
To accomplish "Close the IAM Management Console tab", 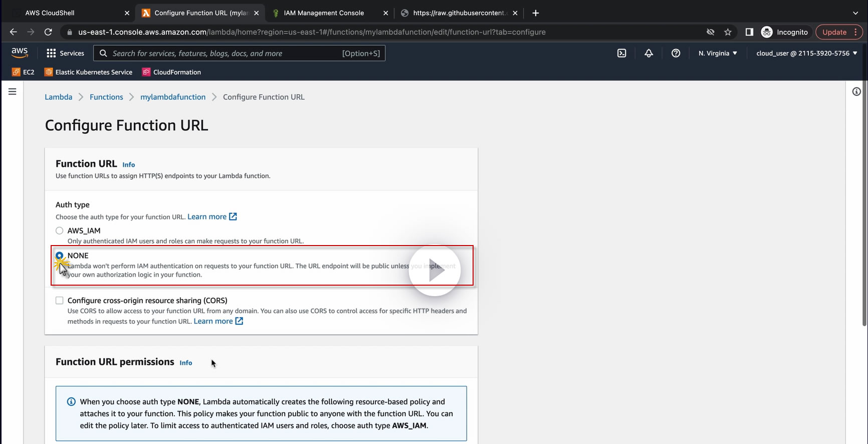I will 385,13.
